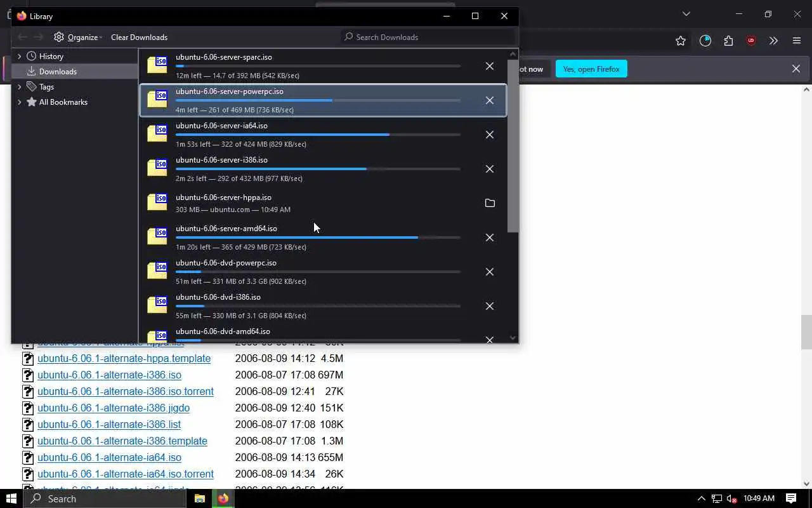The height and width of the screenshot is (508, 812).
Task: Open the Windows notification center icon
Action: pos(791,498)
